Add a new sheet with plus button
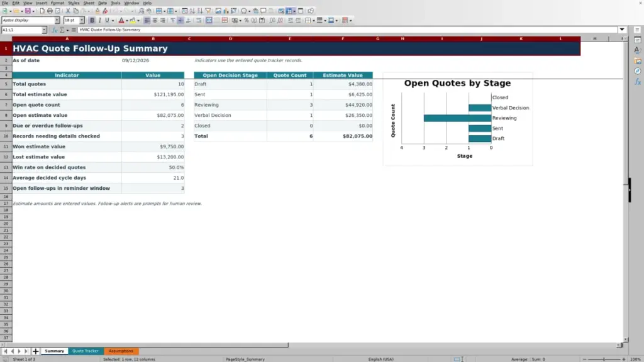 35,351
